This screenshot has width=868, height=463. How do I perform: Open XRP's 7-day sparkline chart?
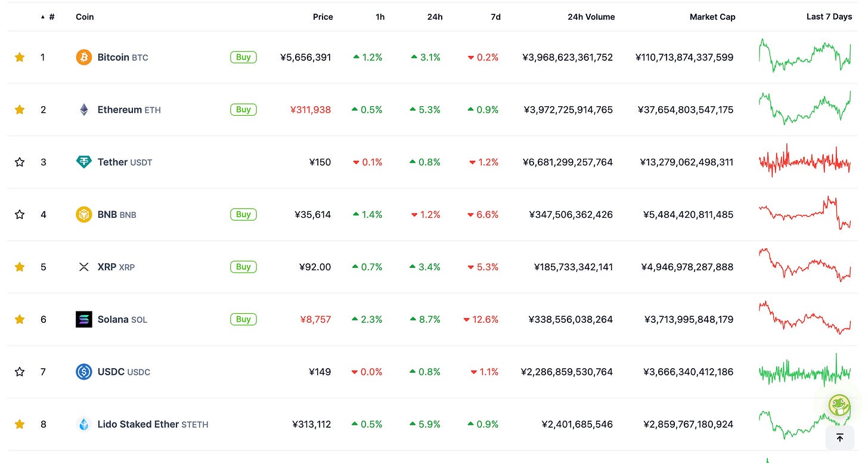tap(805, 266)
